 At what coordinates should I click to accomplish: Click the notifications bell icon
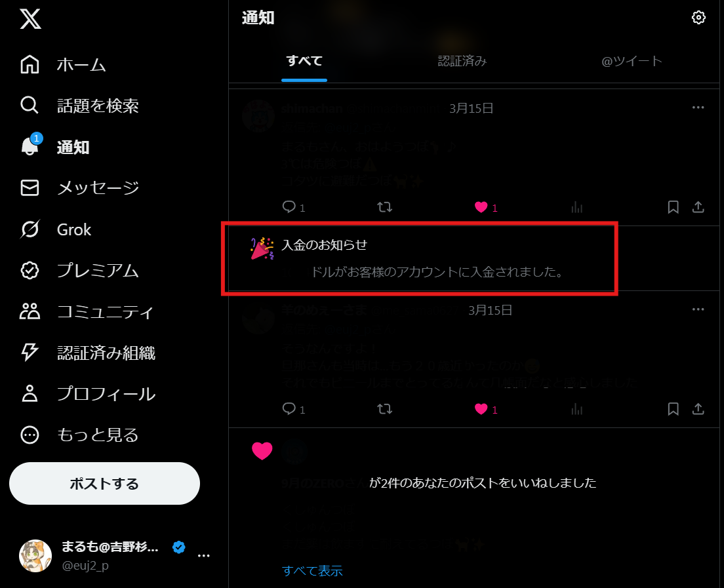click(30, 146)
